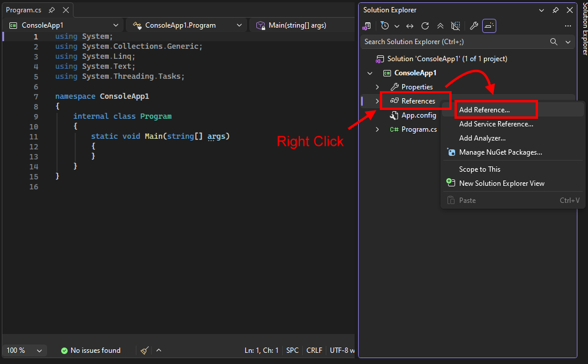
Task: Pin the Solution Explorer panel
Action: (556, 10)
